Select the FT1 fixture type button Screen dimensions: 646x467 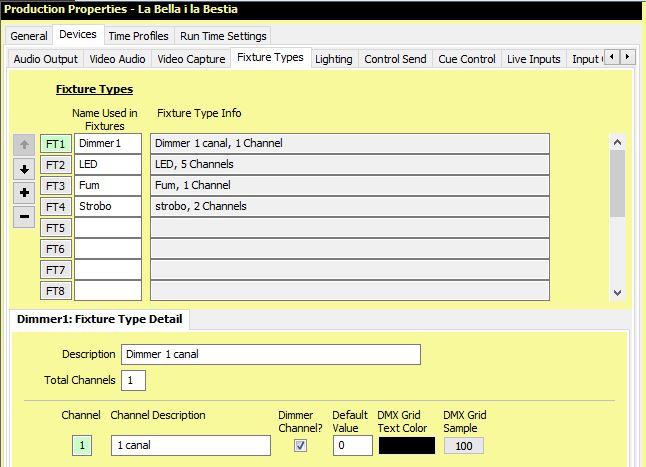(x=55, y=144)
